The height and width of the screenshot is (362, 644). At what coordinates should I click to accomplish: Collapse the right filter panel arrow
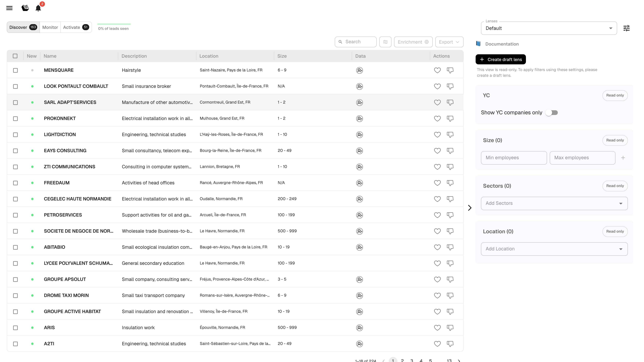point(470,208)
